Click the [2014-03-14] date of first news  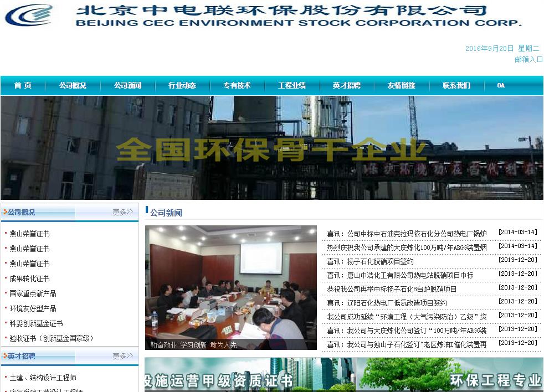point(518,232)
